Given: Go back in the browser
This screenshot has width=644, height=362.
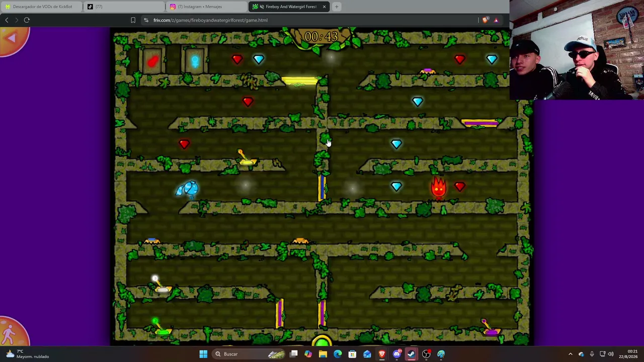Looking at the screenshot, I should coord(7,20).
